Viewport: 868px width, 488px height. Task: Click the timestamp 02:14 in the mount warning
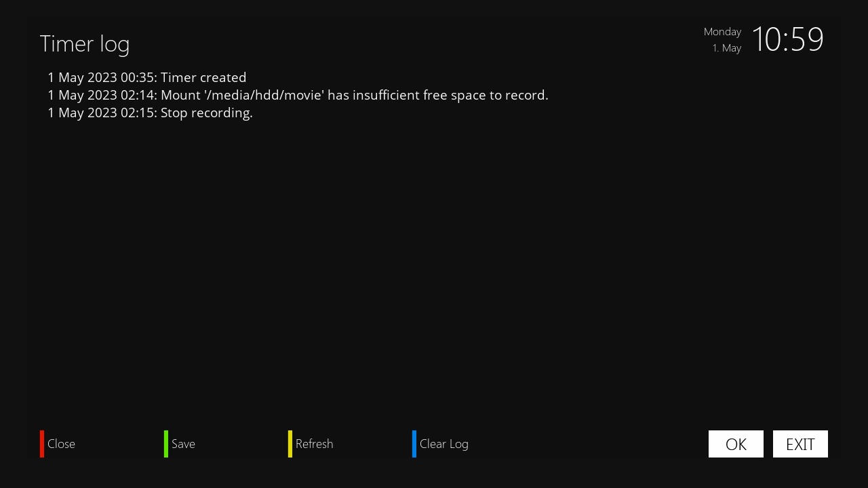coord(138,95)
